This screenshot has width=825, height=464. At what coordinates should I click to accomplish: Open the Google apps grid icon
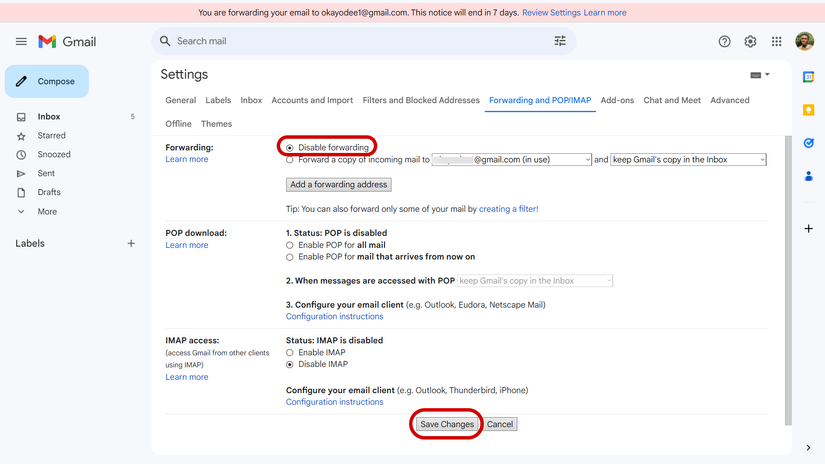[776, 41]
